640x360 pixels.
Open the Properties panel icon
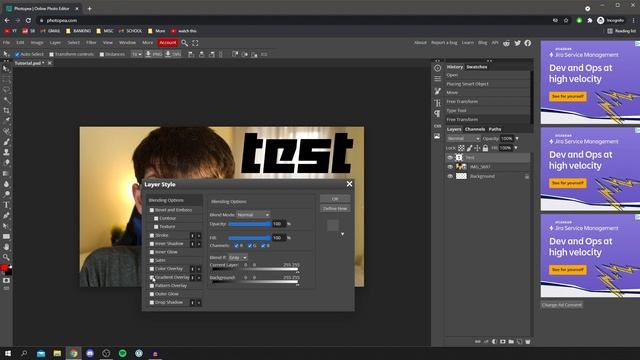tap(438, 79)
